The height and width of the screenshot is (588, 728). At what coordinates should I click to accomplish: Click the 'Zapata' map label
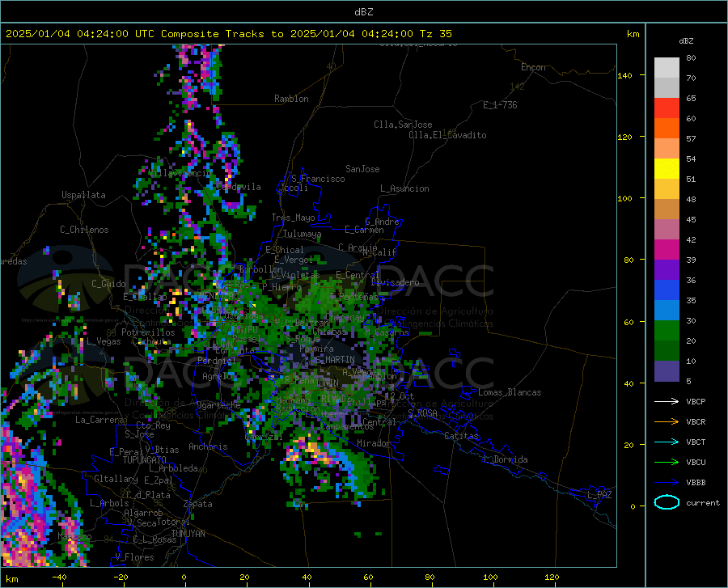(198, 504)
